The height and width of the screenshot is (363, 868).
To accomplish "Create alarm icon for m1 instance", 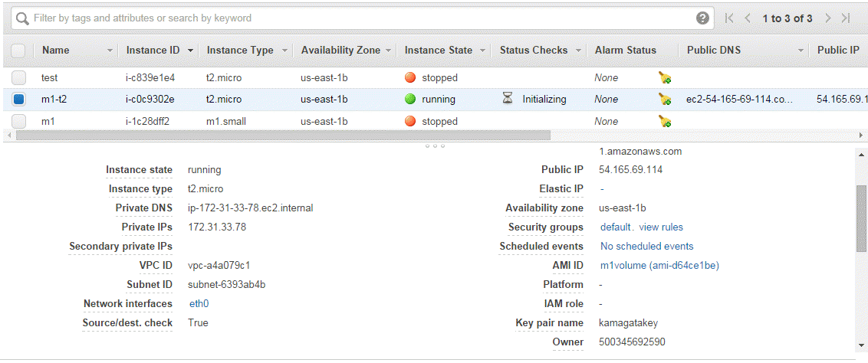I will coord(665,122).
